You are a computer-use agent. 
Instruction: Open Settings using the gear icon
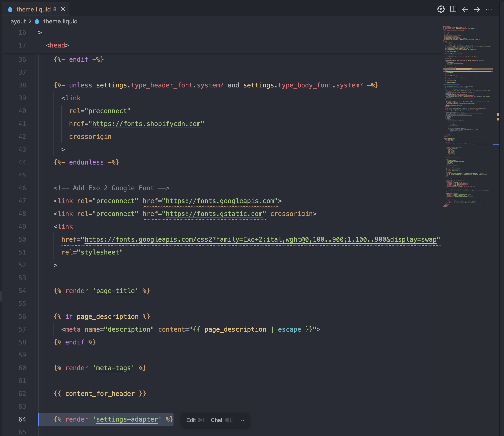point(441,9)
